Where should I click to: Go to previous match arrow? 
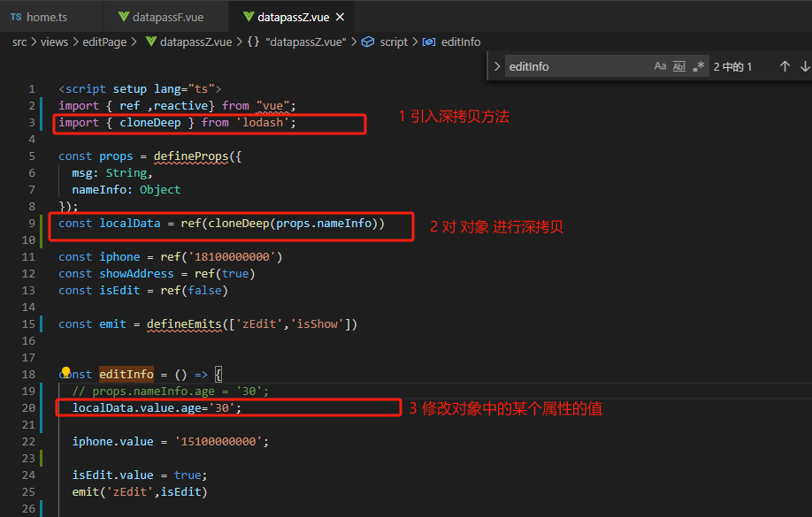pos(785,66)
